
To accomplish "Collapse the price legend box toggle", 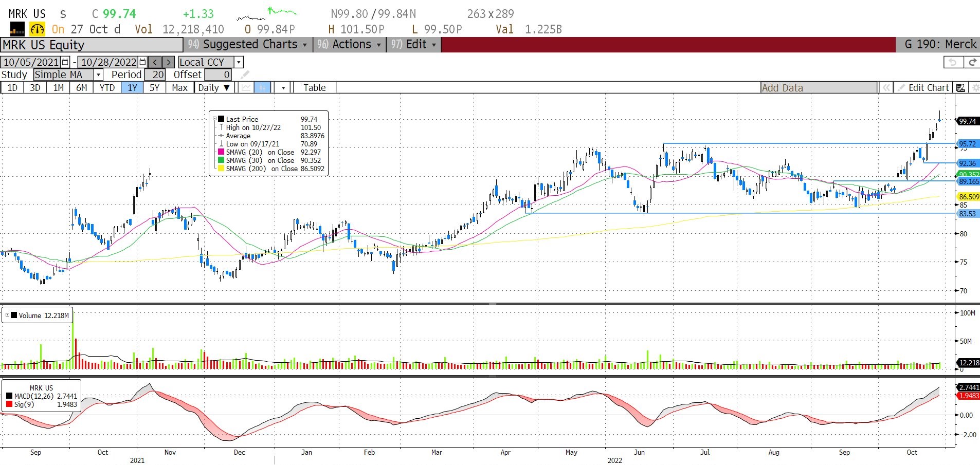I will click(x=214, y=119).
